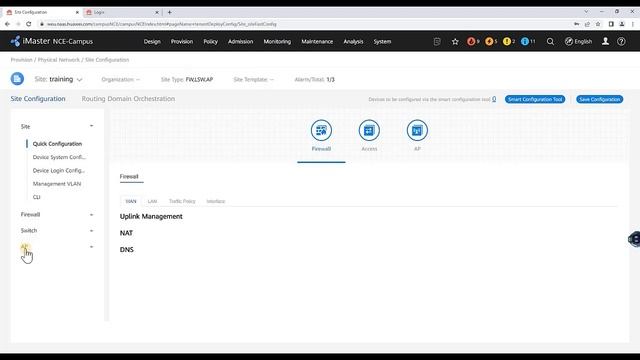Click Smart Configuration Tool button
The image size is (640, 360).
pyautogui.click(x=535, y=99)
